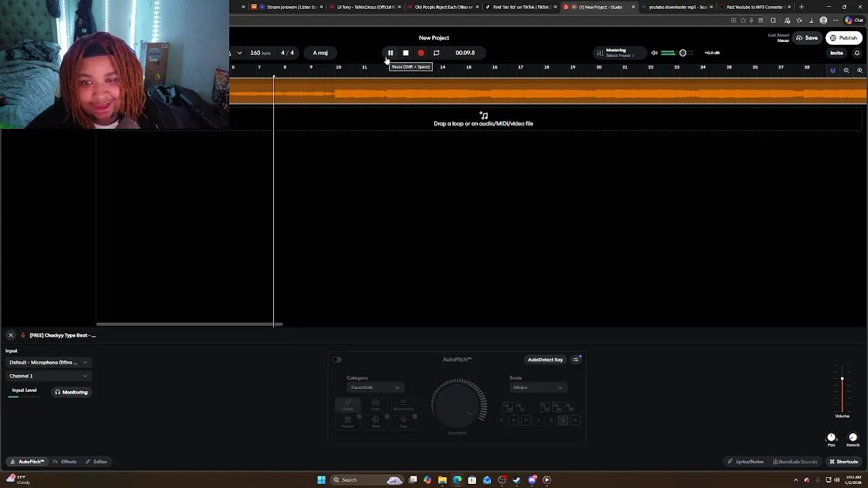Toggle the loop cycle button

click(436, 53)
